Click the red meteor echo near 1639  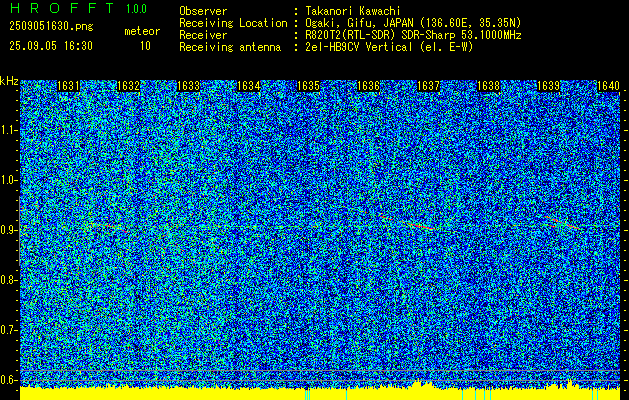(x=562, y=222)
